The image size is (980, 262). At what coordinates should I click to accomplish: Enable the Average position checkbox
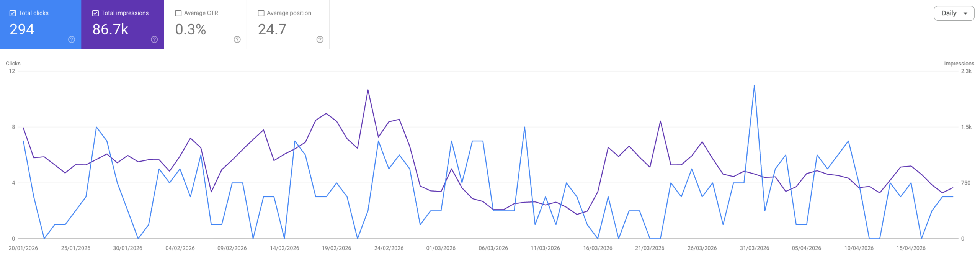coord(261,13)
